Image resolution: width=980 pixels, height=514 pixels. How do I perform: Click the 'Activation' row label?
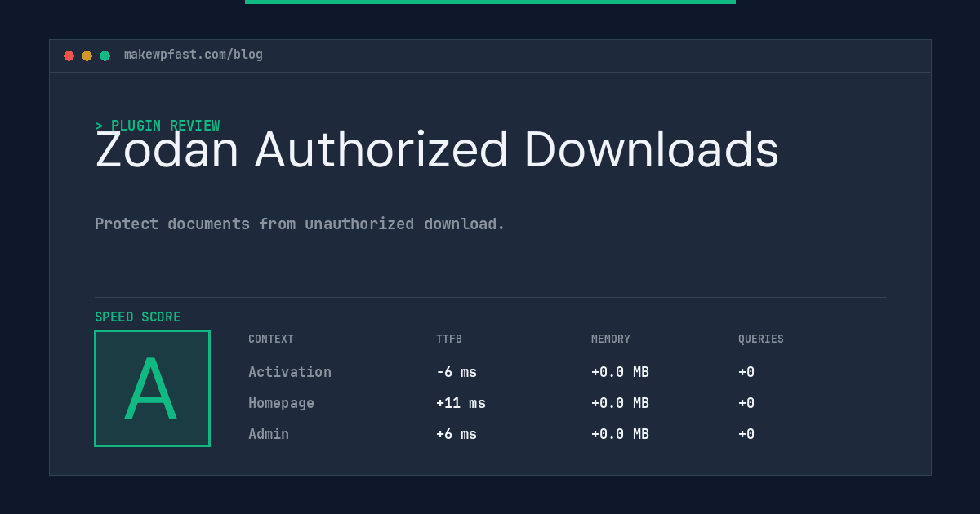pos(290,372)
